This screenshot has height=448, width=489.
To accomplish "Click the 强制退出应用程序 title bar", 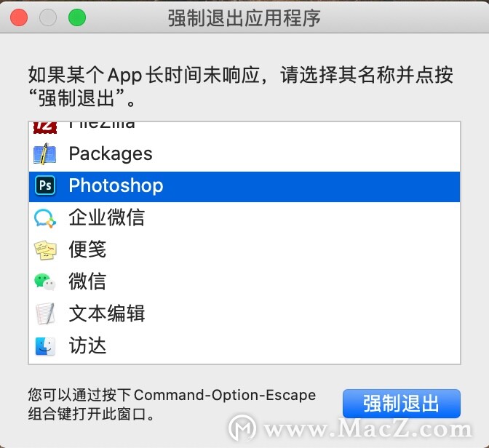I will point(244,18).
